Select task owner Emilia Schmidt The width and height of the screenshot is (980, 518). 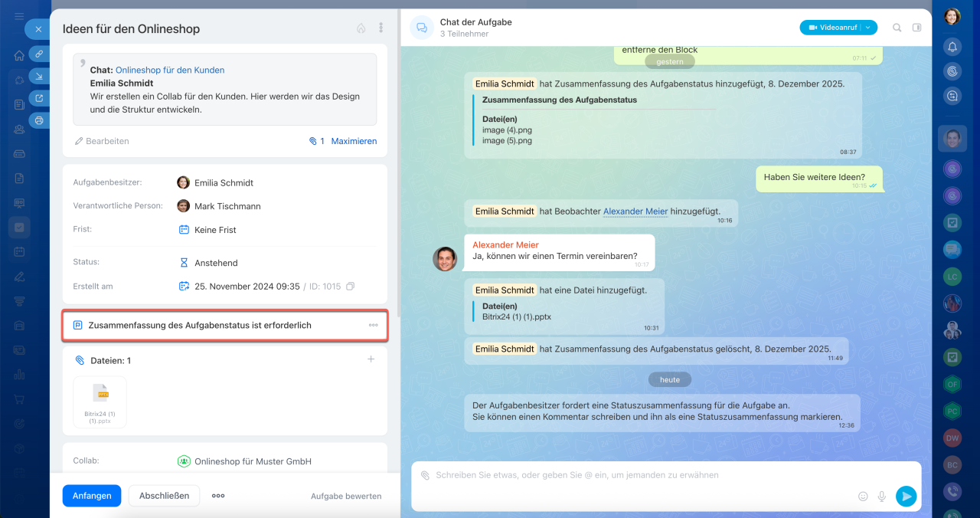pyautogui.click(x=215, y=183)
